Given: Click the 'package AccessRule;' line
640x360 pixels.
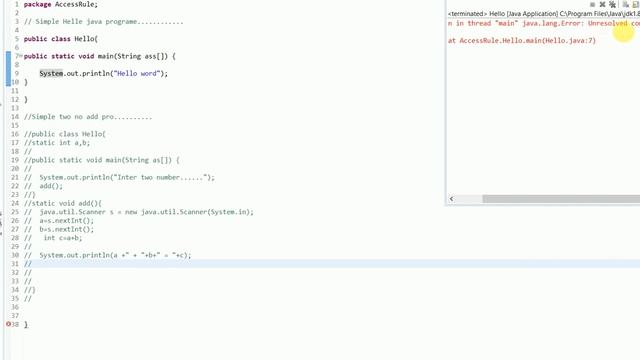Looking at the screenshot, I should [x=61, y=4].
